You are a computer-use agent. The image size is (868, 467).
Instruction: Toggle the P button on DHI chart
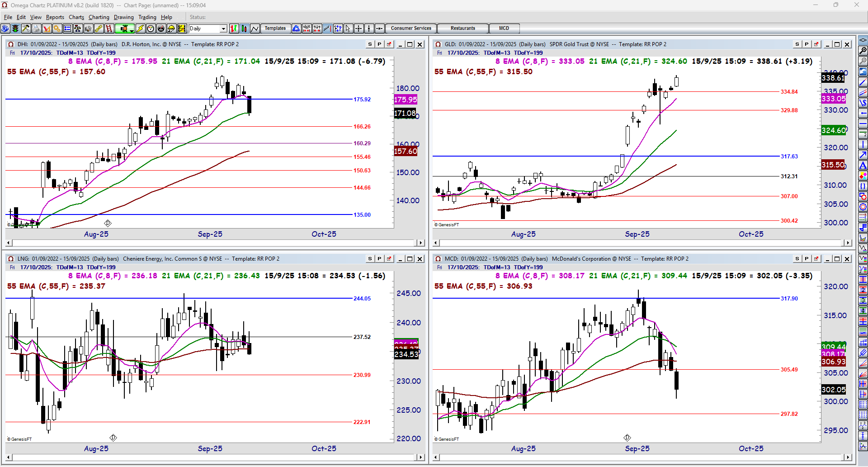click(x=379, y=44)
